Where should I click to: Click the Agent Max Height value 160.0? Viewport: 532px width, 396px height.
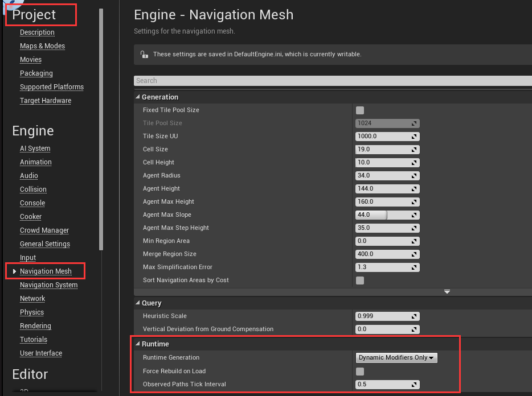click(x=366, y=202)
